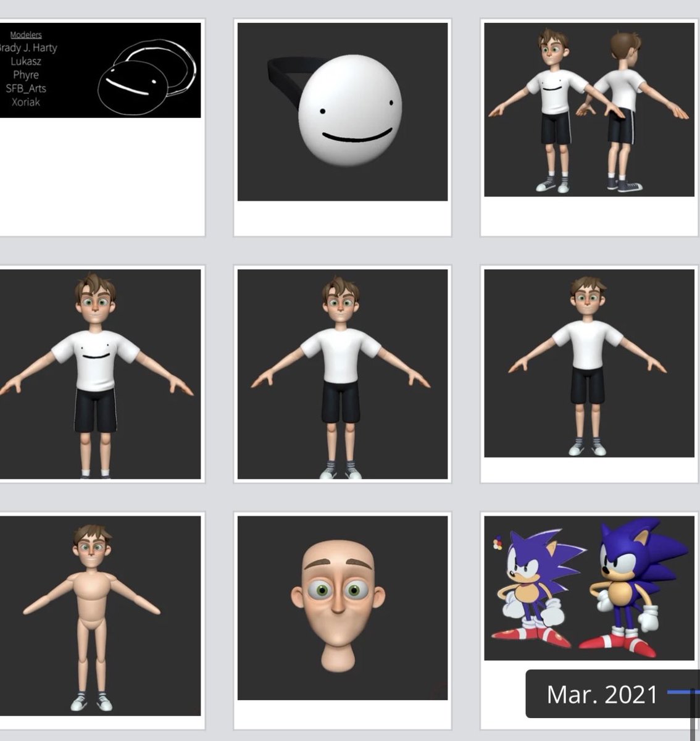Click the 'Lukasz' credit text

click(26, 61)
